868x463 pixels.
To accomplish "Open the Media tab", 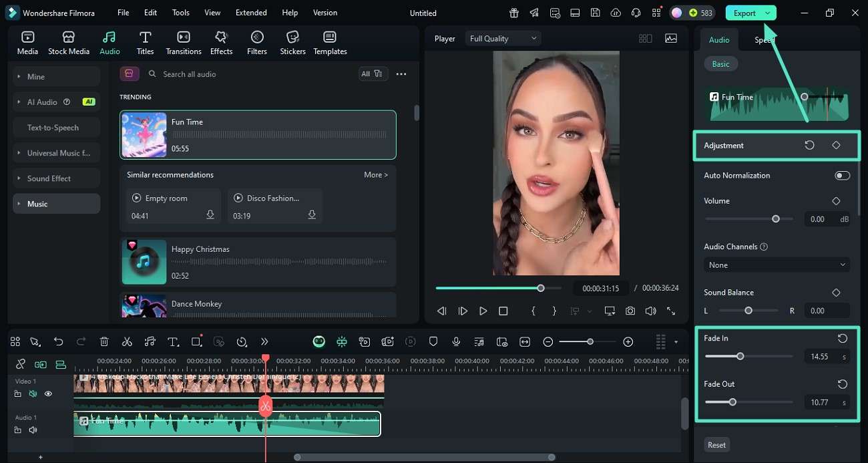I will click(x=27, y=43).
